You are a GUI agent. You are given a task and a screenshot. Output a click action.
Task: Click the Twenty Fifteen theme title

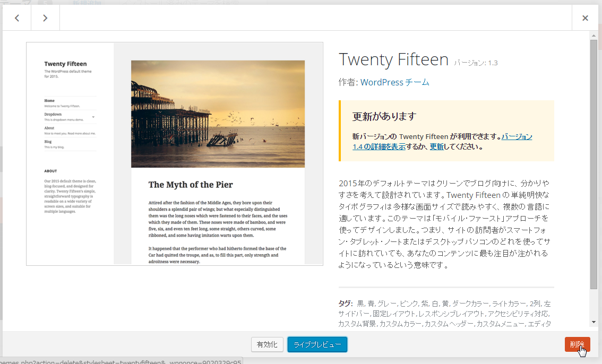[x=393, y=59]
